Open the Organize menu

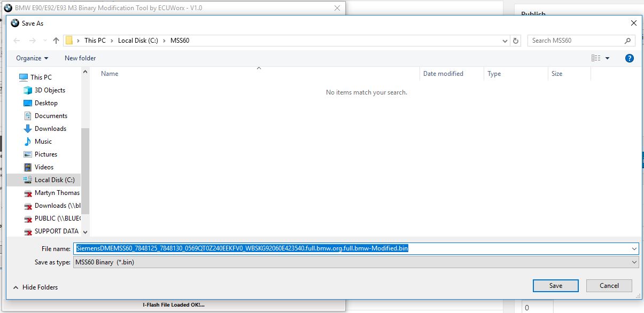[x=32, y=58]
